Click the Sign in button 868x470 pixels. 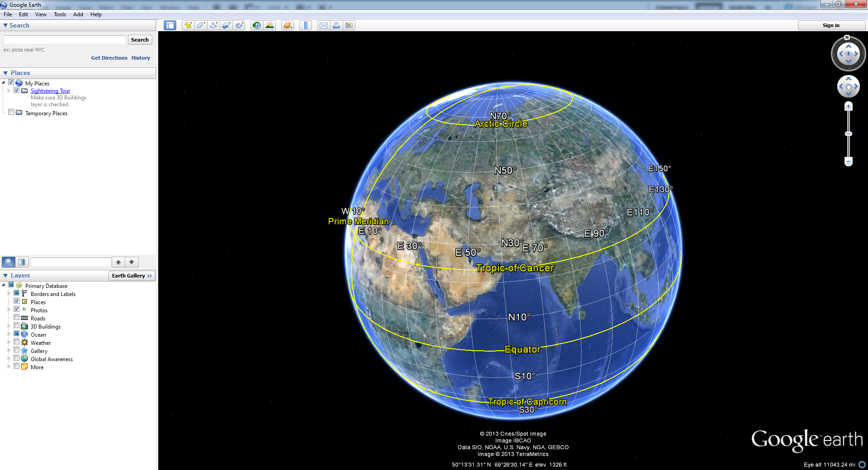[x=831, y=25]
